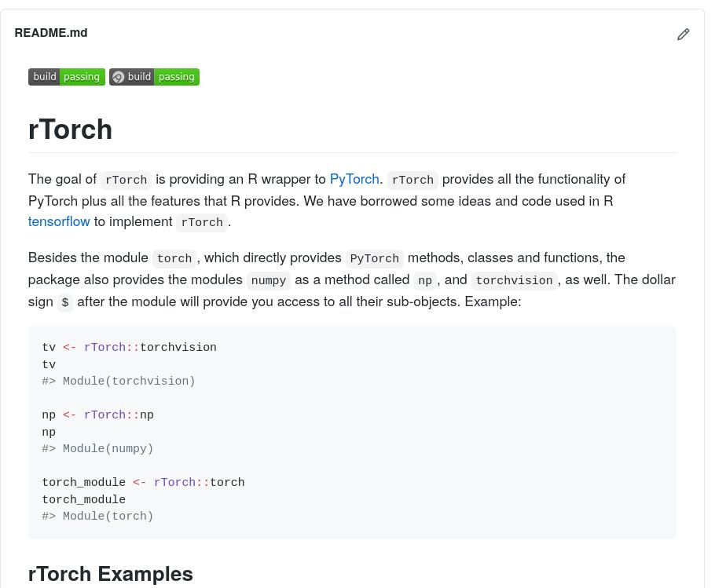Click the rTorch Examples heading
The width and height of the screenshot is (715, 588).
(110, 574)
